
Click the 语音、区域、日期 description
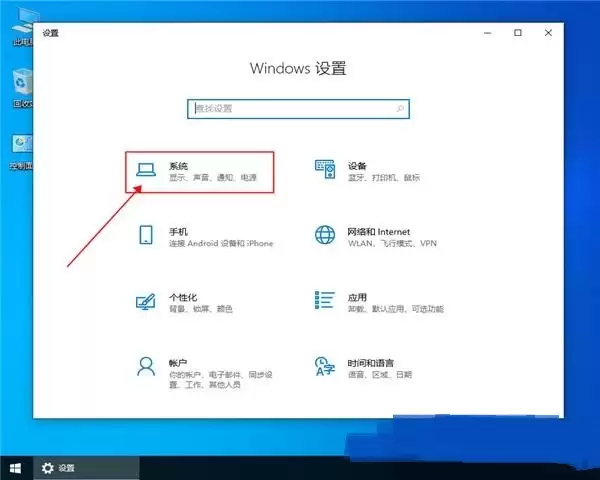(x=380, y=375)
